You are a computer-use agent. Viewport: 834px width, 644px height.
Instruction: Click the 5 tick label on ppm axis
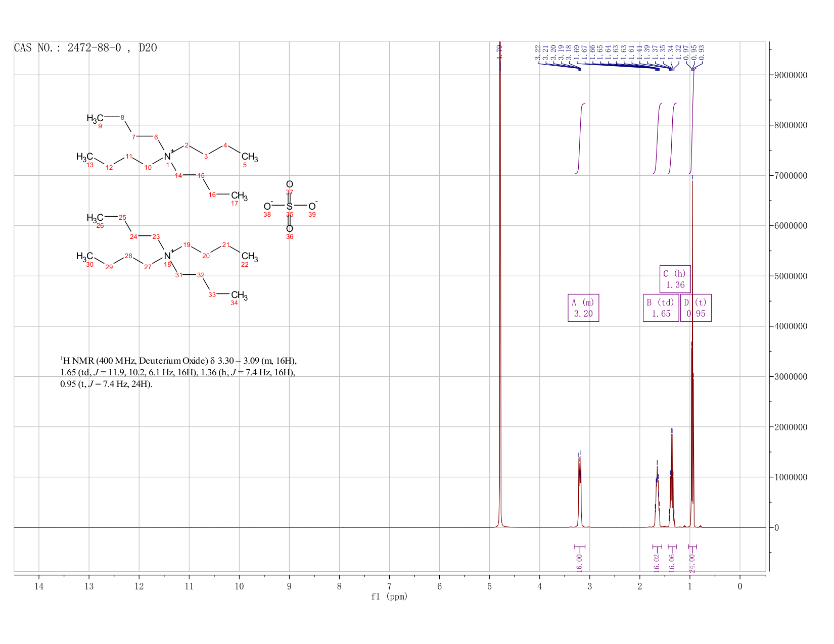(x=489, y=586)
